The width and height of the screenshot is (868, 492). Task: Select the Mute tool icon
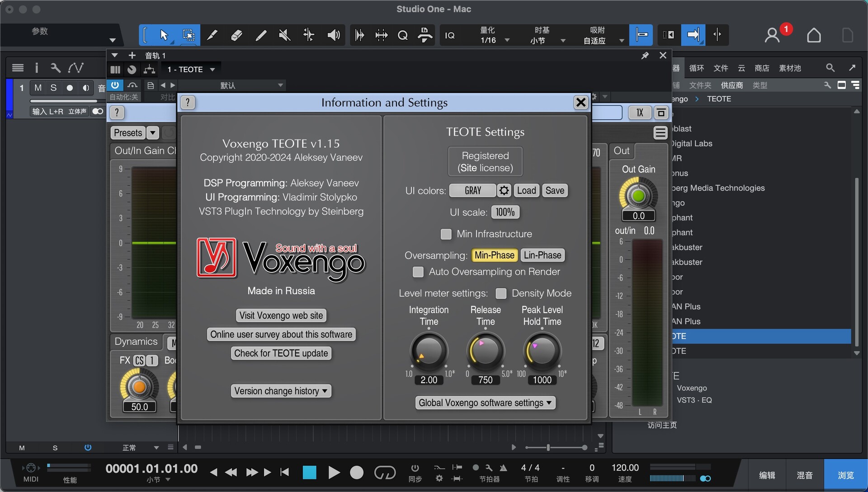[284, 35]
